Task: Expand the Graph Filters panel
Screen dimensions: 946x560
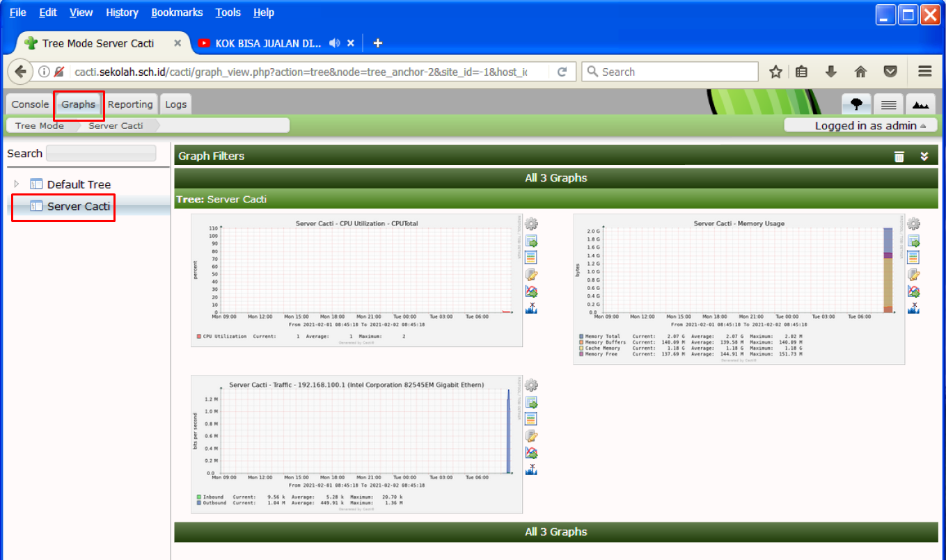Action: [x=924, y=157]
